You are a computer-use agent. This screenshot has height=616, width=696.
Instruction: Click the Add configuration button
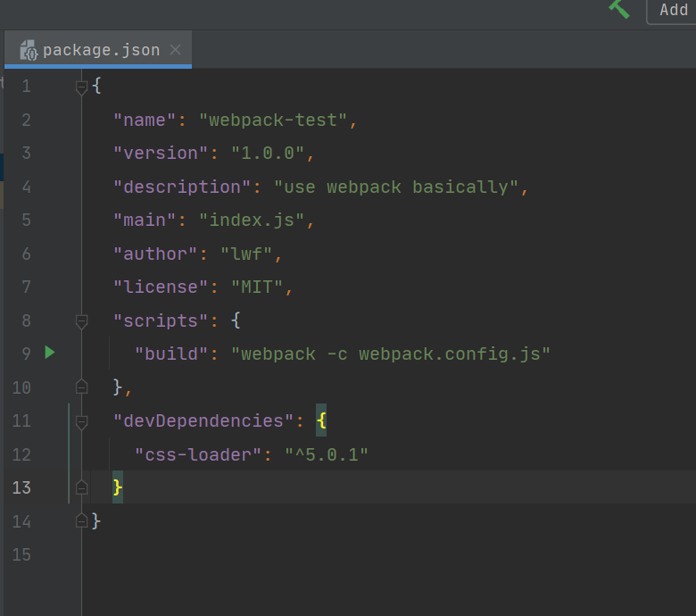[673, 10]
